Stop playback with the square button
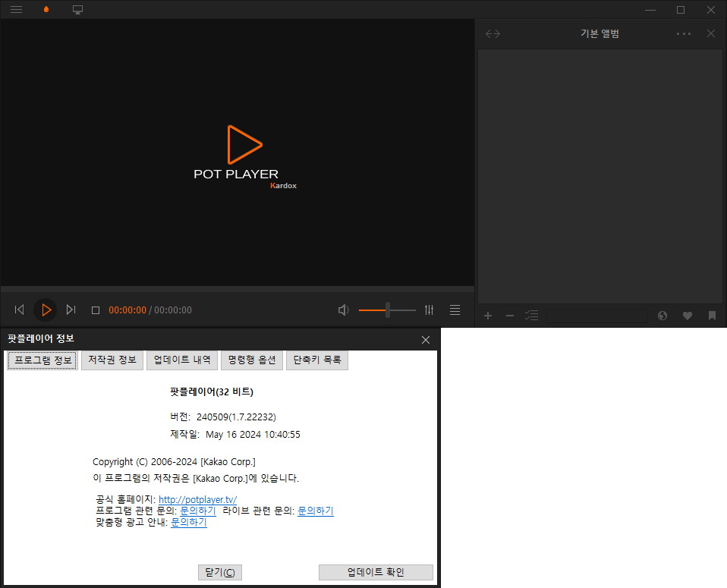This screenshot has height=588, width=727. pos(96,310)
